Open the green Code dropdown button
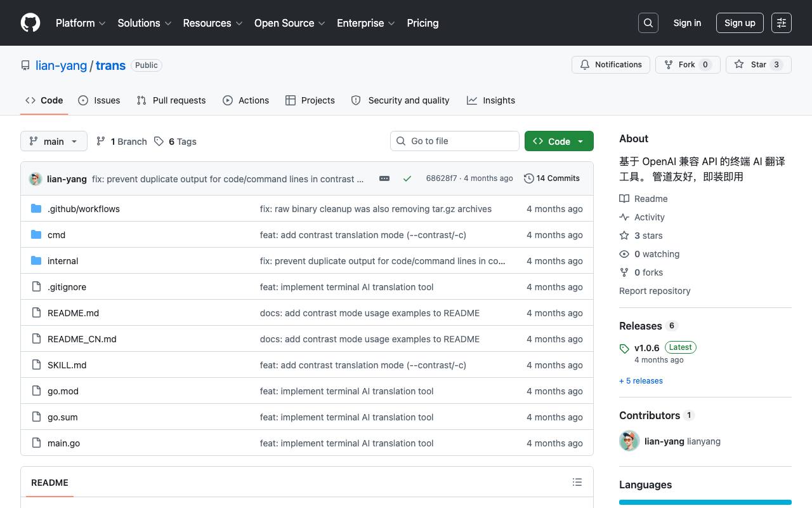 click(559, 141)
